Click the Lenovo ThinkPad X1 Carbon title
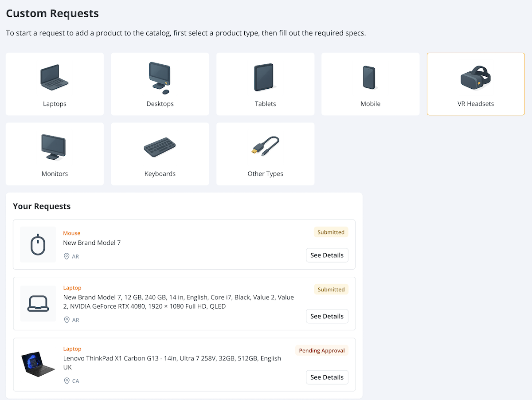 click(172, 358)
